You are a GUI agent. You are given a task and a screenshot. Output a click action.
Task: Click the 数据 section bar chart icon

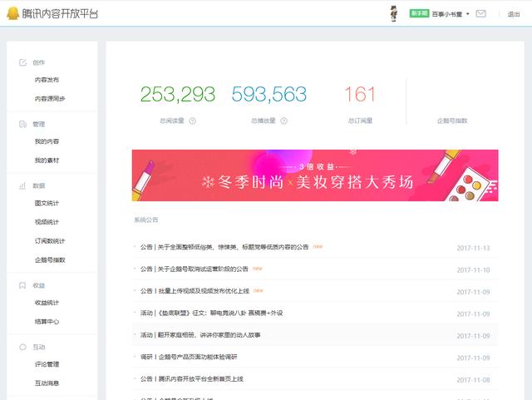pos(22,185)
